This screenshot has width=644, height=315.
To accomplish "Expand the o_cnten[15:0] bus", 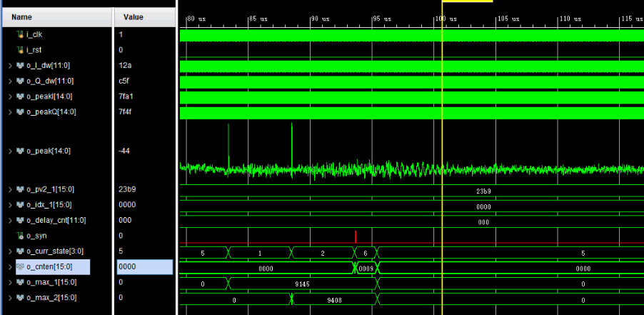I will tap(10, 266).
